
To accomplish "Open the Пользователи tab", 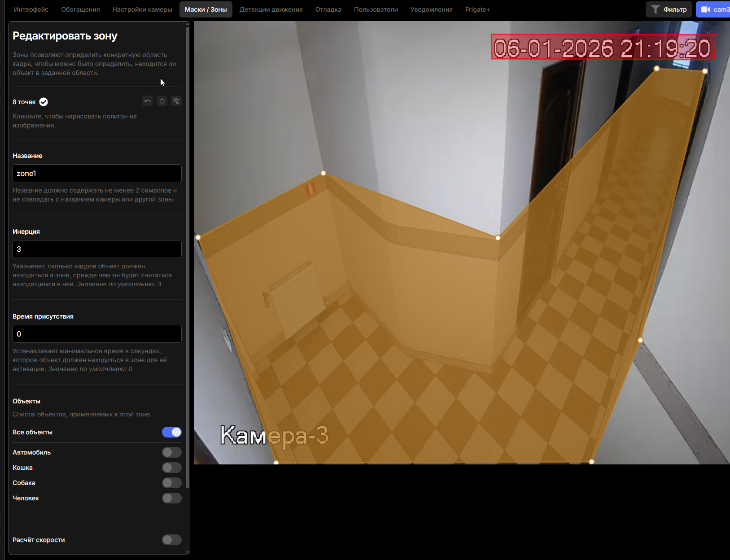I will tap(376, 9).
